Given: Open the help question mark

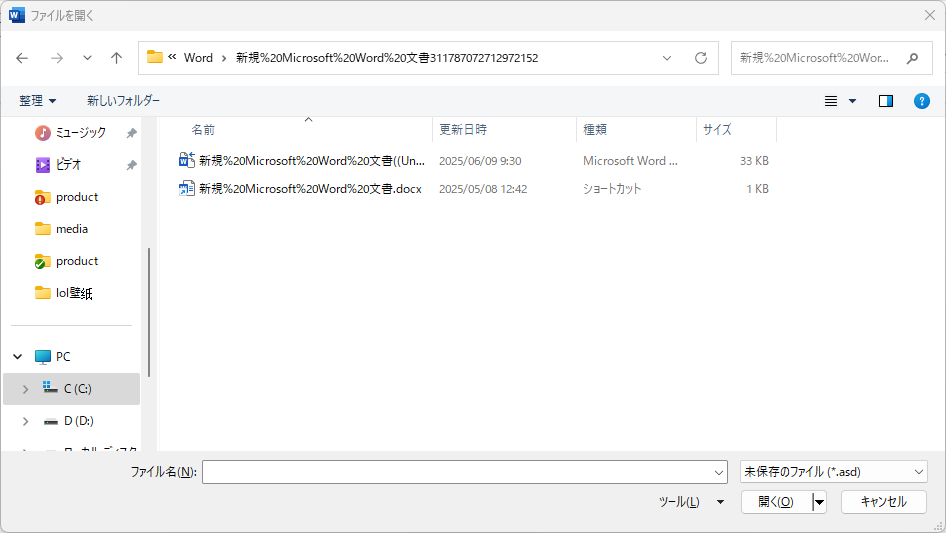Looking at the screenshot, I should 921,101.
